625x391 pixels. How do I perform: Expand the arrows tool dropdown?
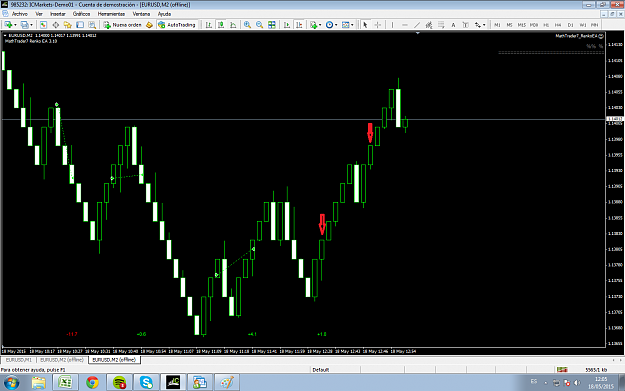click(484, 25)
